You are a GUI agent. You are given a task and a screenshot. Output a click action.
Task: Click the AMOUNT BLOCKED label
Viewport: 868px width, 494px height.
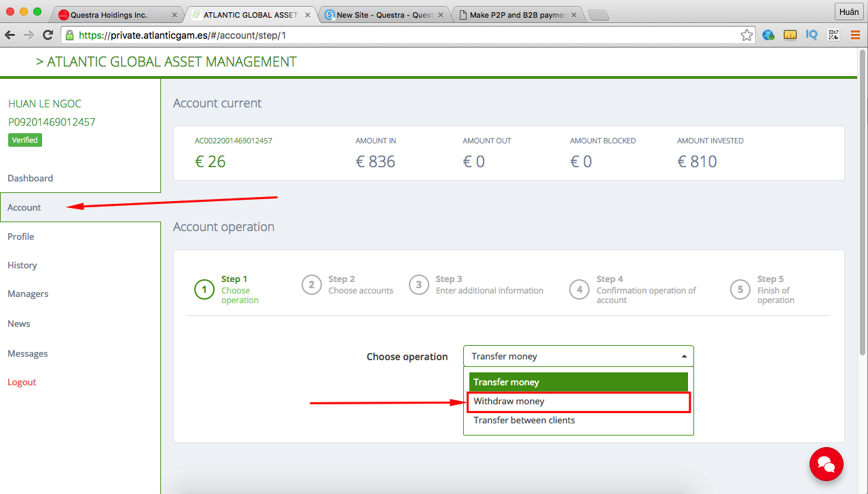pos(603,141)
